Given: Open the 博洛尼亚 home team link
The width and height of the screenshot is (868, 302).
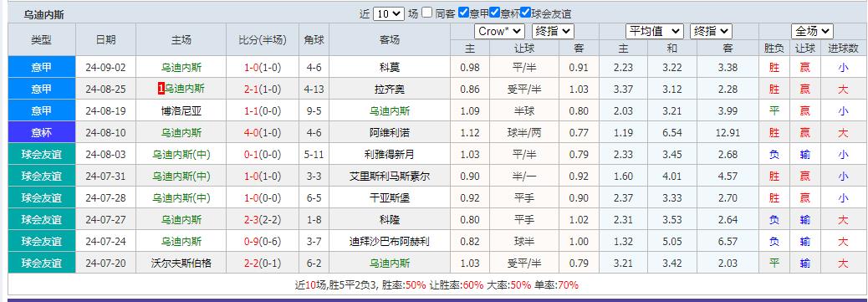Looking at the screenshot, I should 181,110.
